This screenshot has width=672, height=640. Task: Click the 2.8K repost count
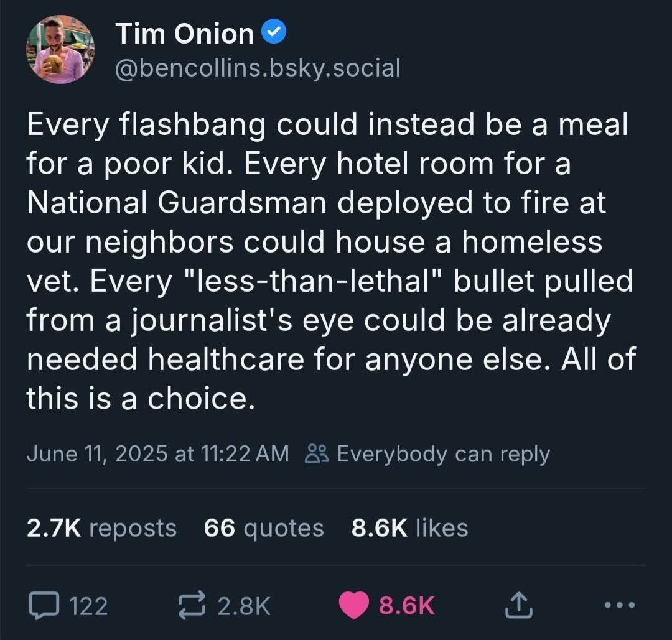click(244, 605)
